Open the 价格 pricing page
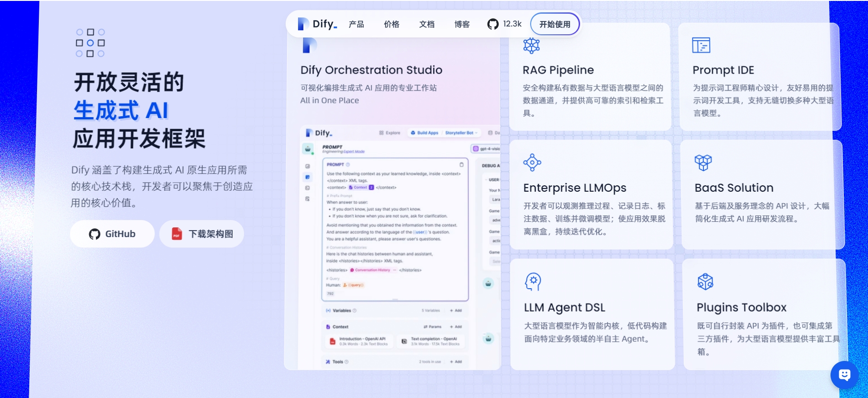This screenshot has height=398, width=868. pyautogui.click(x=391, y=24)
